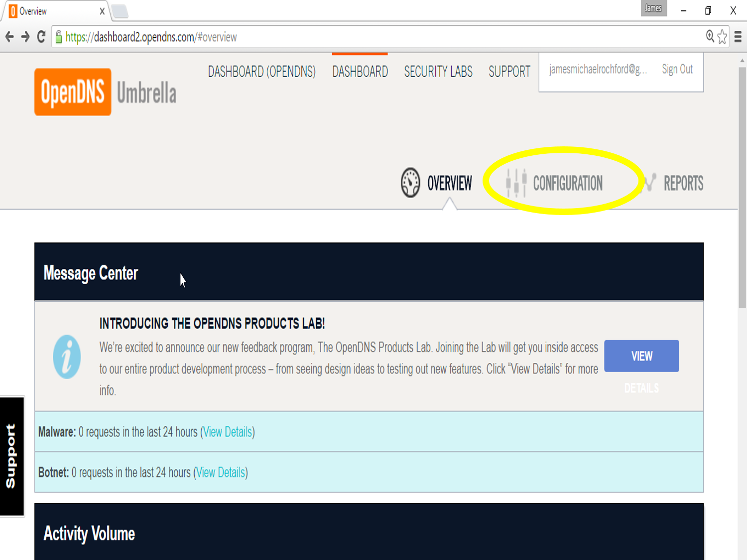Screen dimensions: 747x560
Task: Click the jamesmichaelrochford account email
Action: [x=598, y=69]
